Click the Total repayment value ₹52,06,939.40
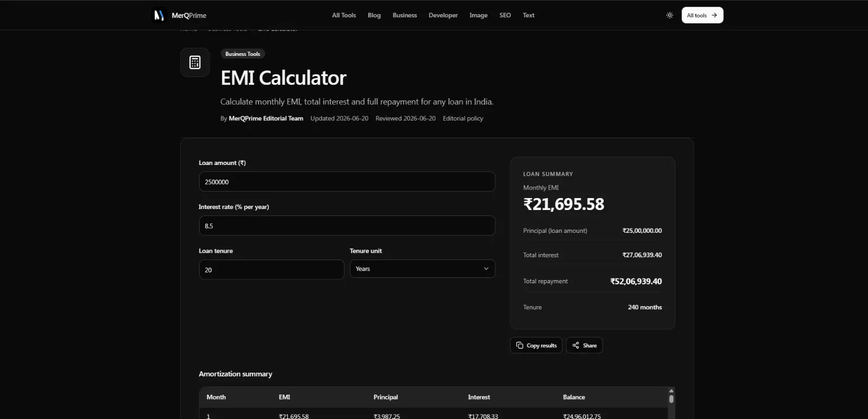This screenshot has width=868, height=419. click(x=636, y=281)
